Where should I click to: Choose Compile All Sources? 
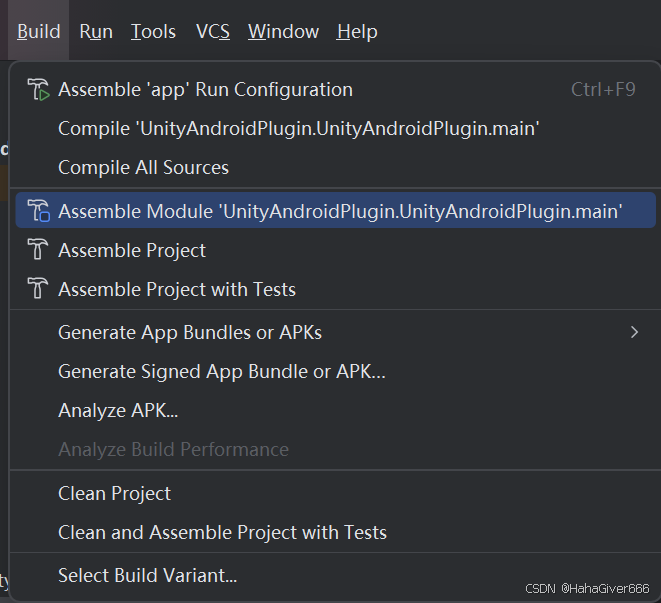pos(336,167)
